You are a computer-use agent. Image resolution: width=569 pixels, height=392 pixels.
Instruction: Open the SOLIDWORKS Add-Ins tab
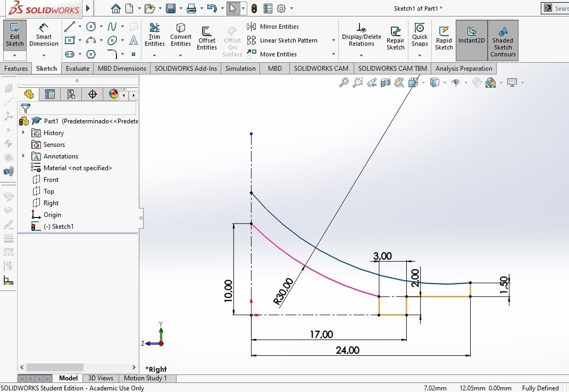pyautogui.click(x=186, y=69)
